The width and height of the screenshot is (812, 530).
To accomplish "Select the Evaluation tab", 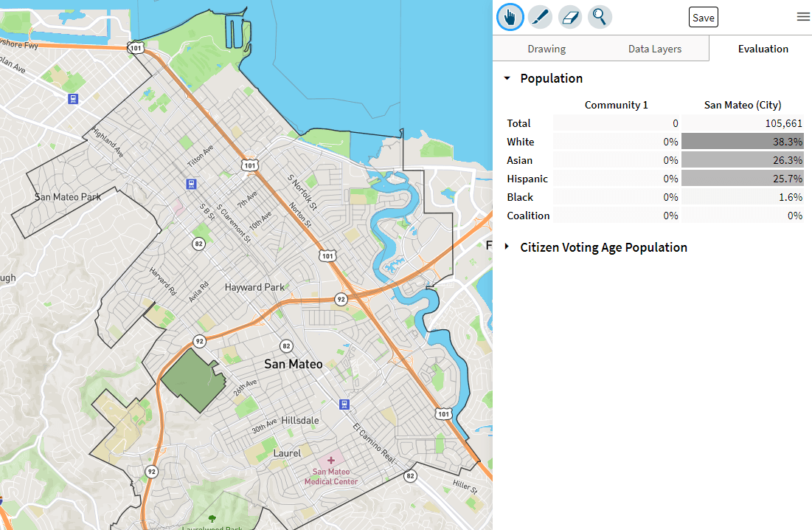I will [x=763, y=48].
